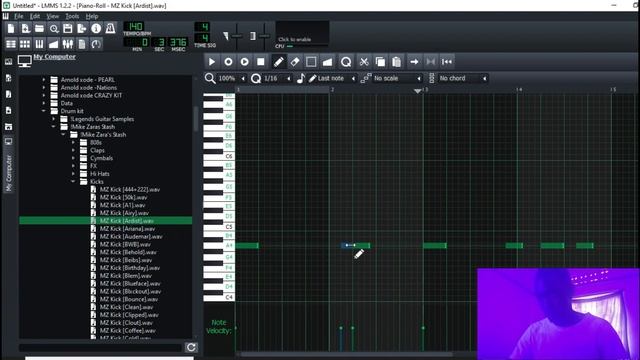This screenshot has height=360, width=640.
Task: Show the Project Notes
Action: point(82,44)
